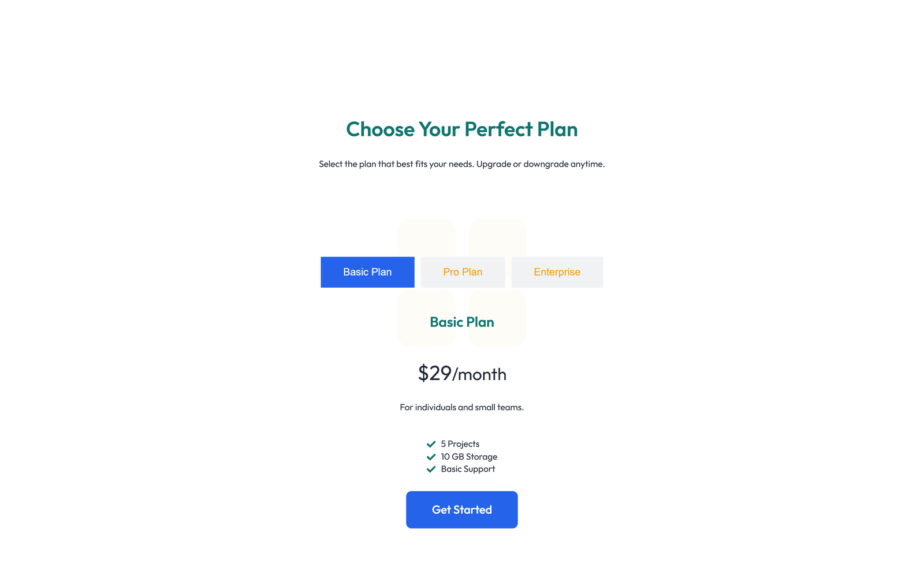
Task: Click the Choose Your Perfect Plan heading
Action: click(x=461, y=129)
